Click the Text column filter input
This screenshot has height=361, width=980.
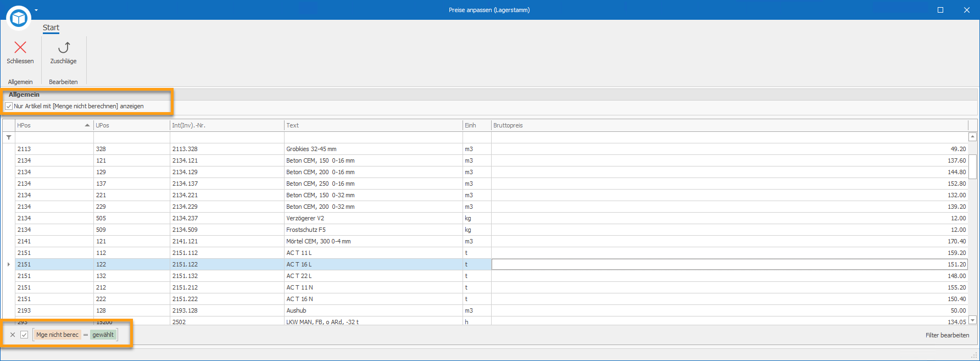click(374, 137)
